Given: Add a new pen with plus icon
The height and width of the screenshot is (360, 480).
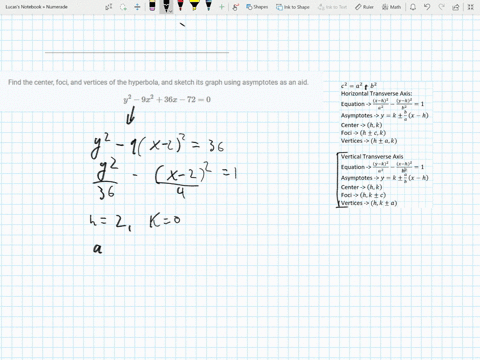Looking at the screenshot, I should click(x=221, y=7).
